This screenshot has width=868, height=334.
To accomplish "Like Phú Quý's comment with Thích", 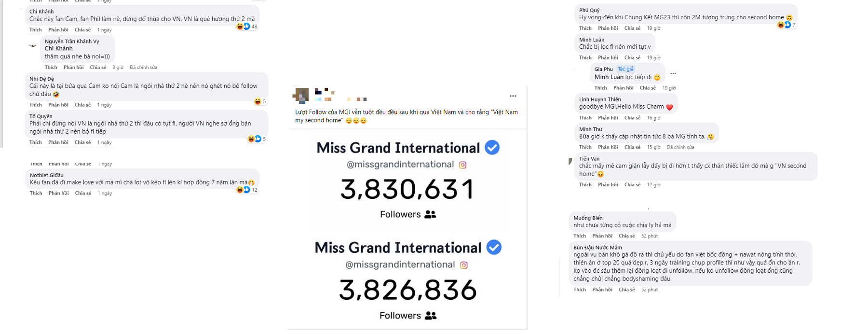I will (x=585, y=28).
